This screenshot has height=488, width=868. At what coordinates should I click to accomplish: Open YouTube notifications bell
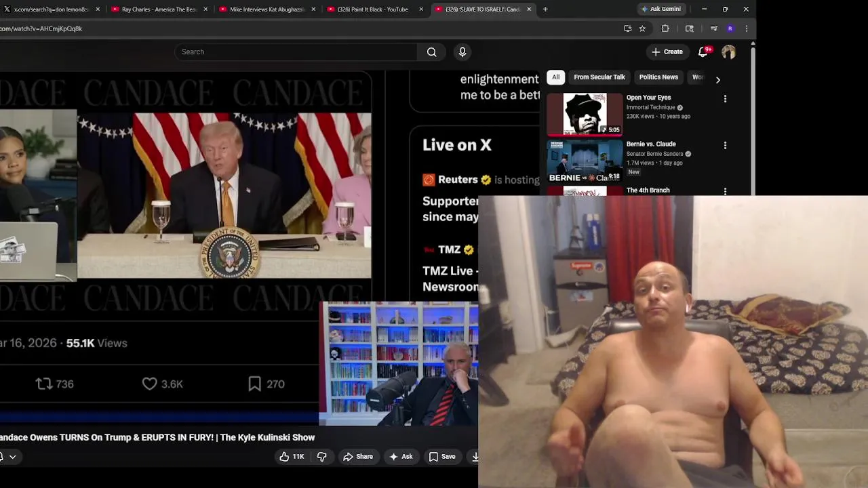click(703, 52)
